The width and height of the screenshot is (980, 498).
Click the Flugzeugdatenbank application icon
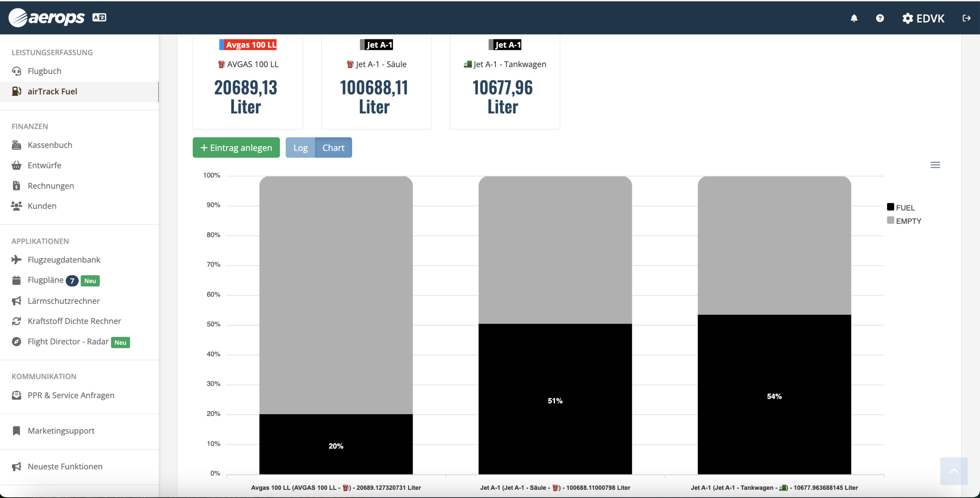tap(17, 260)
